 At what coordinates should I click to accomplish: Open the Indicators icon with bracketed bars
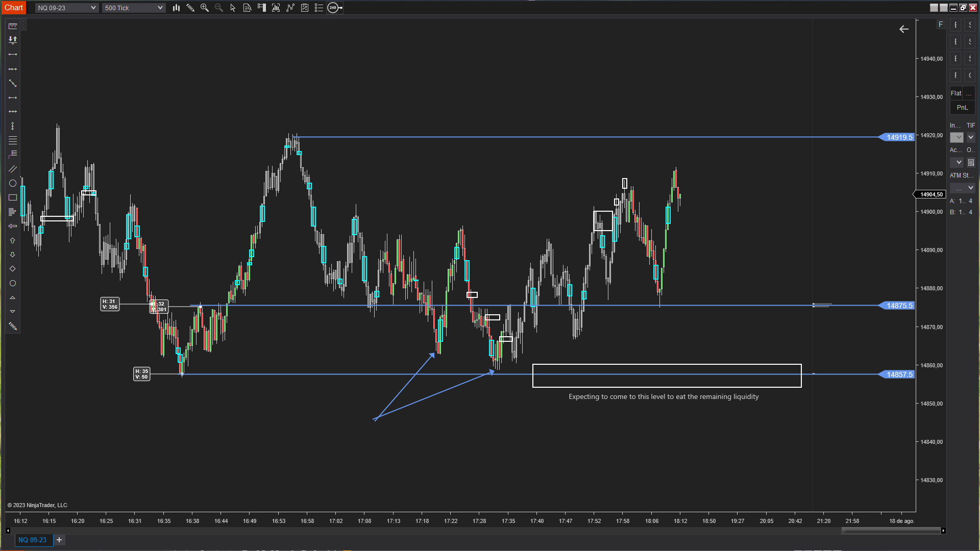pos(276,8)
